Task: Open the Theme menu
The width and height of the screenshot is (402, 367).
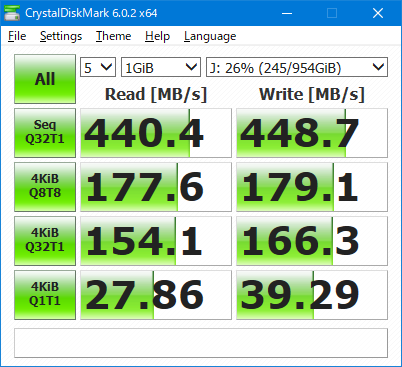Action: pyautogui.click(x=113, y=36)
